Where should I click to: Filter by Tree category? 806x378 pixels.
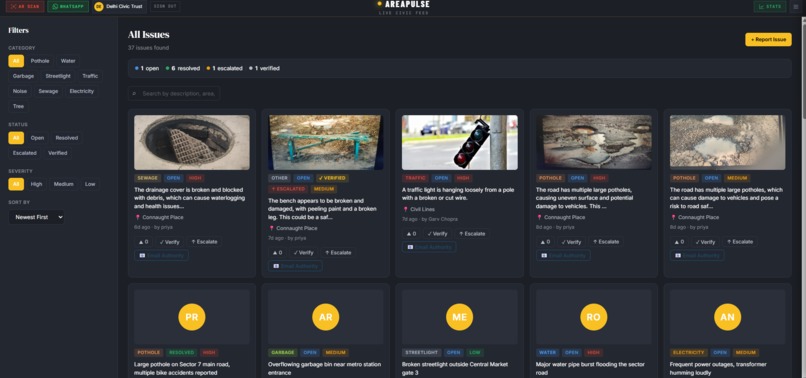[19, 106]
